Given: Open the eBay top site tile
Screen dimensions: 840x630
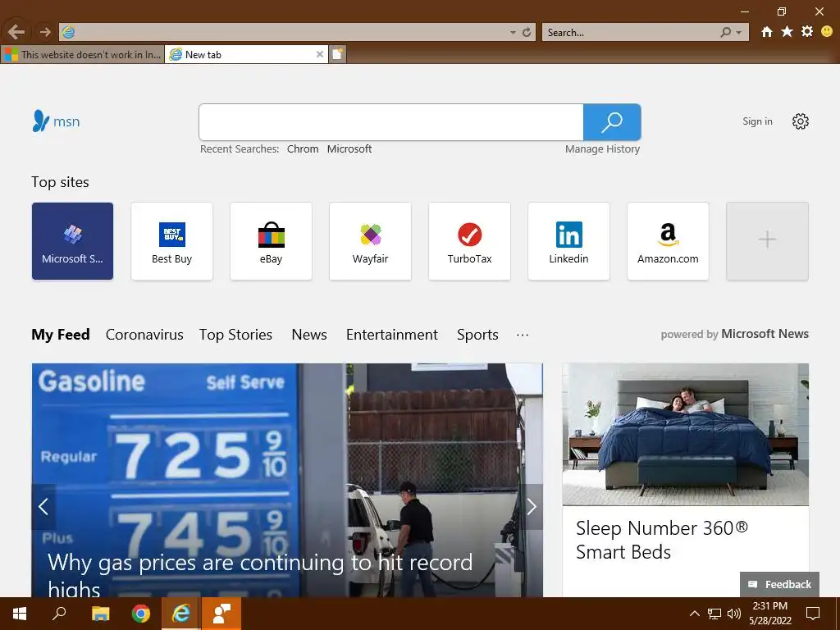Looking at the screenshot, I should (x=271, y=241).
